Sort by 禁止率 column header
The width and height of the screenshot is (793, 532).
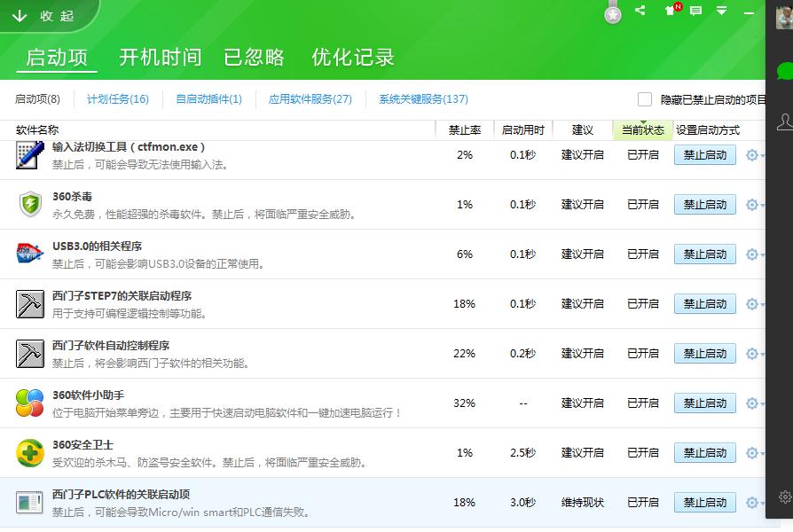tap(464, 130)
